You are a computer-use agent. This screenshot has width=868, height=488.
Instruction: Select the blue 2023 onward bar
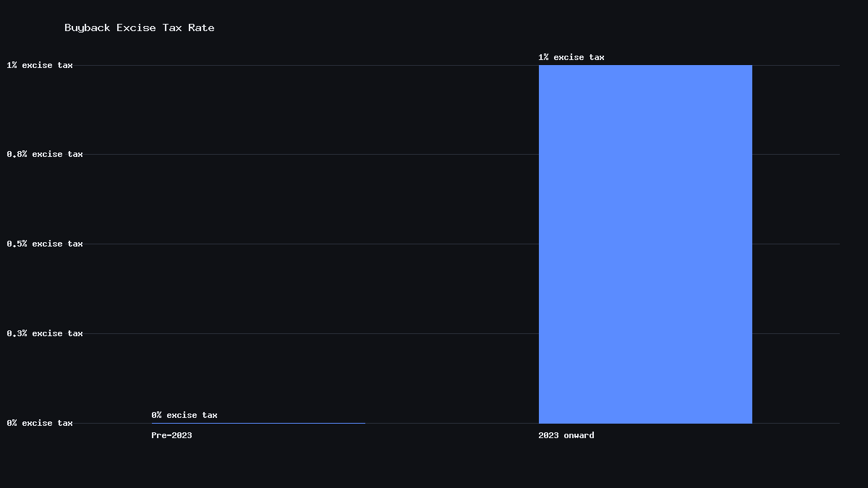click(645, 244)
